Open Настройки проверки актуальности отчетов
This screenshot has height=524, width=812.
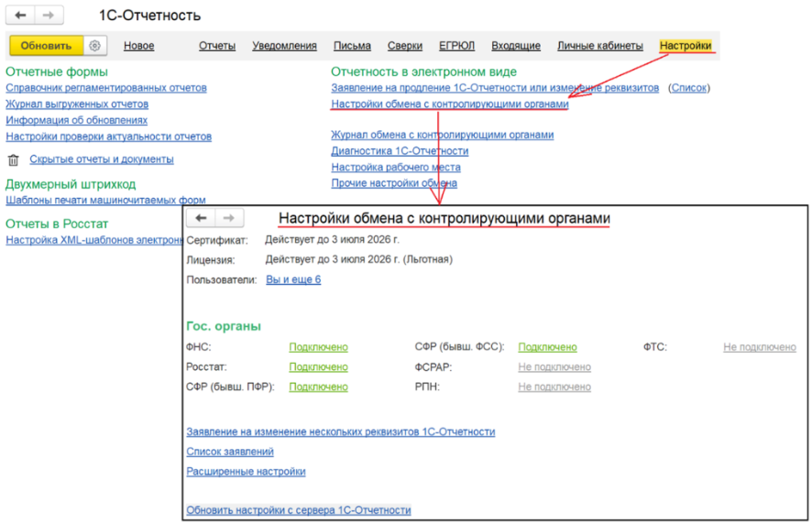pyautogui.click(x=109, y=136)
